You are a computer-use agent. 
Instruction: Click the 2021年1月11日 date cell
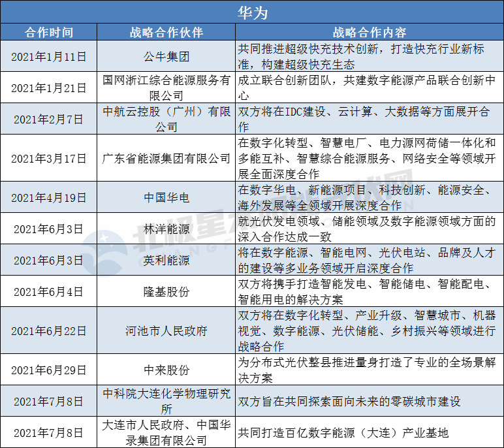click(x=49, y=56)
